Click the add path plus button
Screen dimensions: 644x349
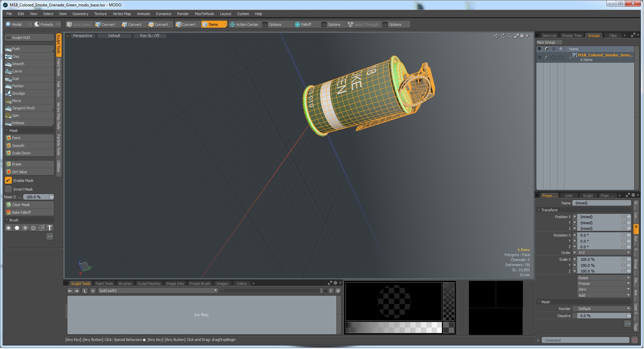[93, 291]
